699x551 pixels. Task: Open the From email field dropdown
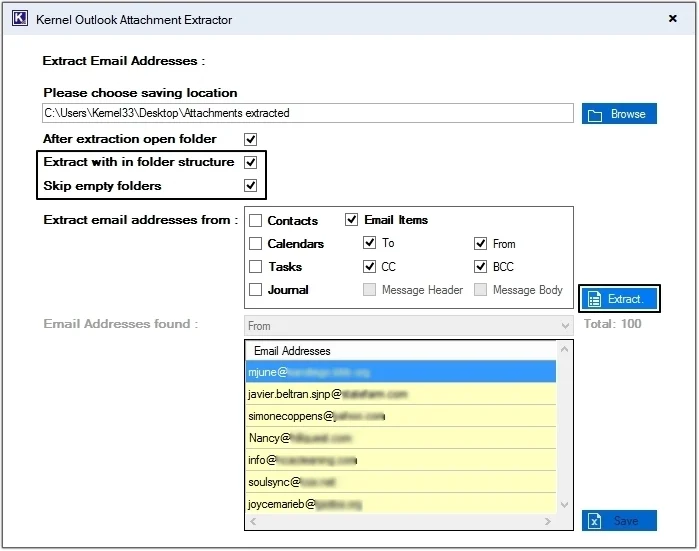(409, 326)
